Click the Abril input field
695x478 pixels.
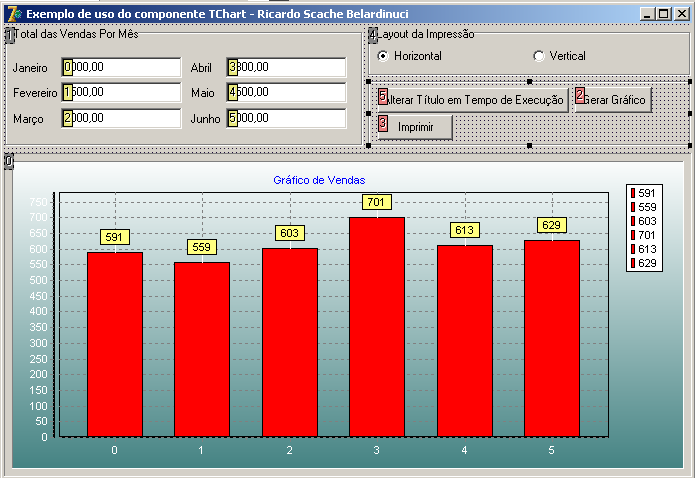pos(286,67)
